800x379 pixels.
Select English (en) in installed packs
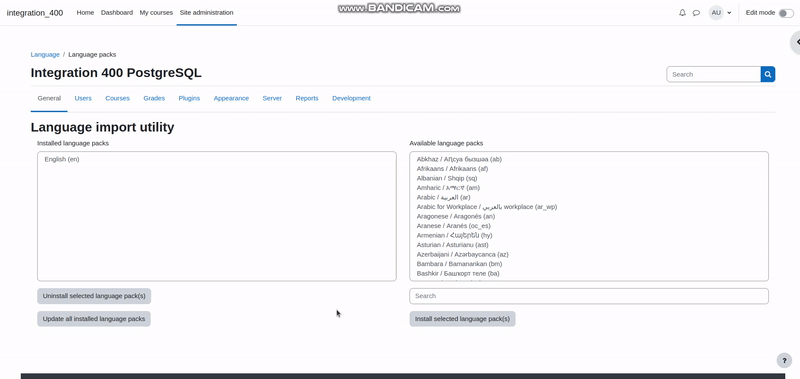[216, 159]
